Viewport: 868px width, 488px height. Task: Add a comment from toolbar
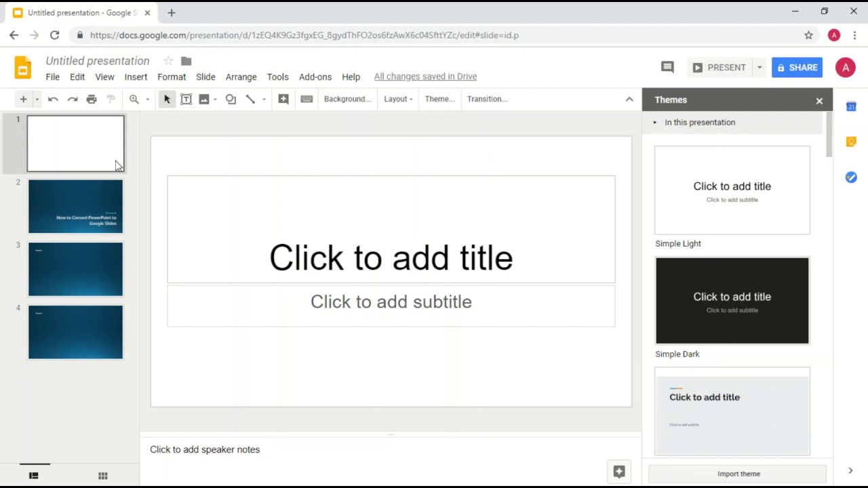coord(283,99)
